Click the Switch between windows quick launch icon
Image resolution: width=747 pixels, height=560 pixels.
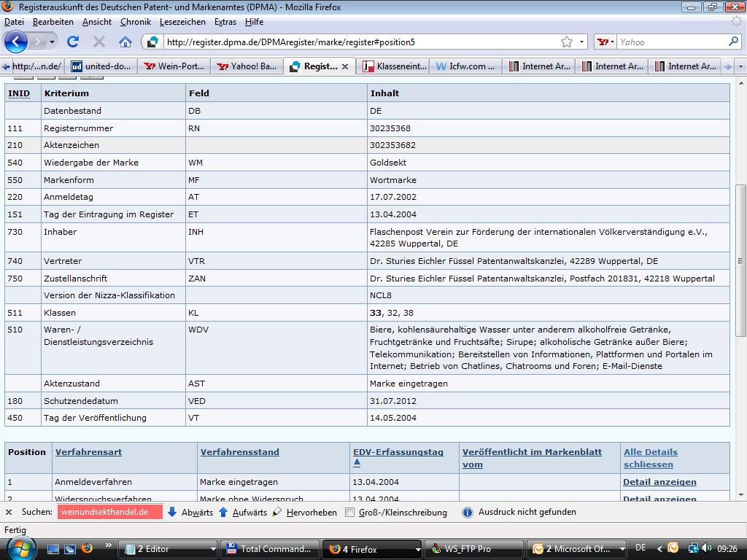[x=70, y=549]
